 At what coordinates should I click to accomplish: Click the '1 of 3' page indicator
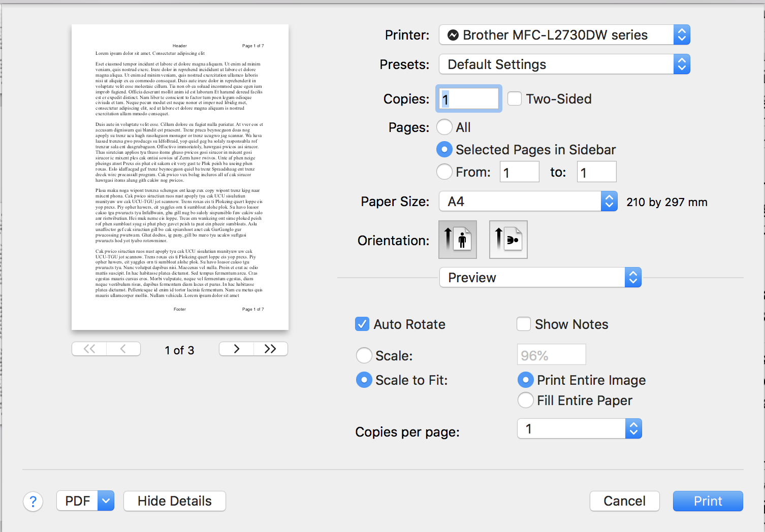pos(179,350)
